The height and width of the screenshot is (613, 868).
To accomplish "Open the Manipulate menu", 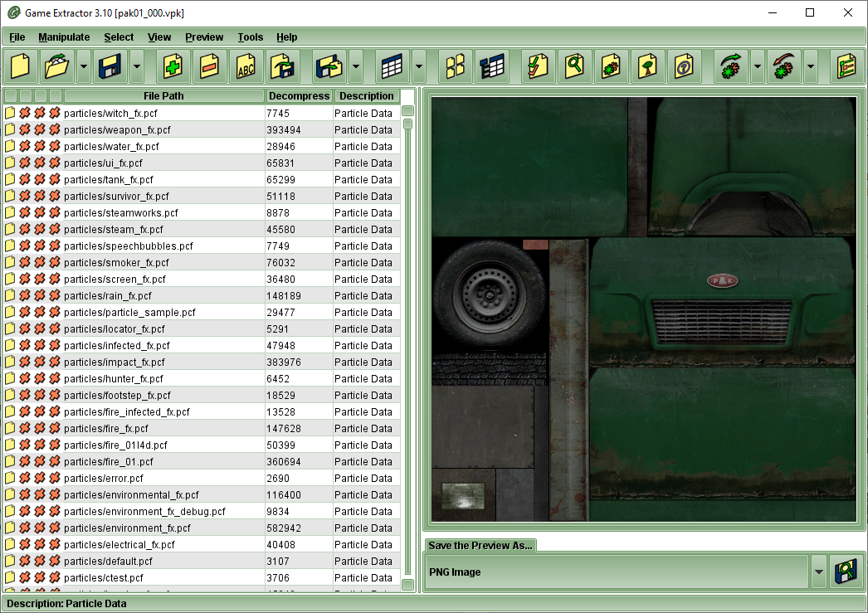I will point(64,37).
